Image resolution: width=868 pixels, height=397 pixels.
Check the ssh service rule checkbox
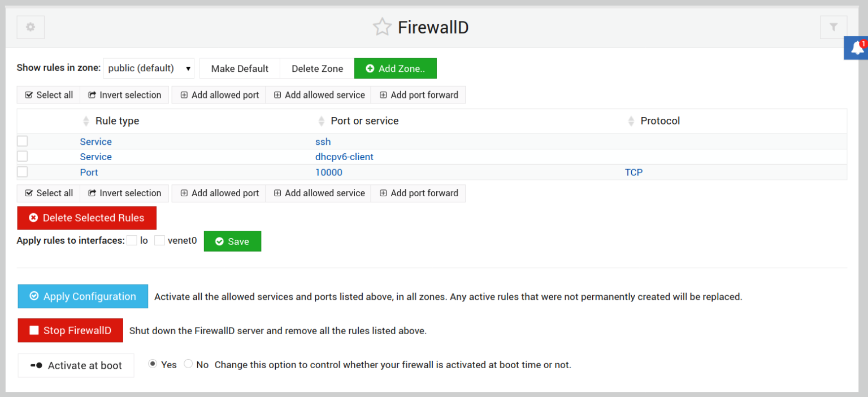pyautogui.click(x=23, y=141)
